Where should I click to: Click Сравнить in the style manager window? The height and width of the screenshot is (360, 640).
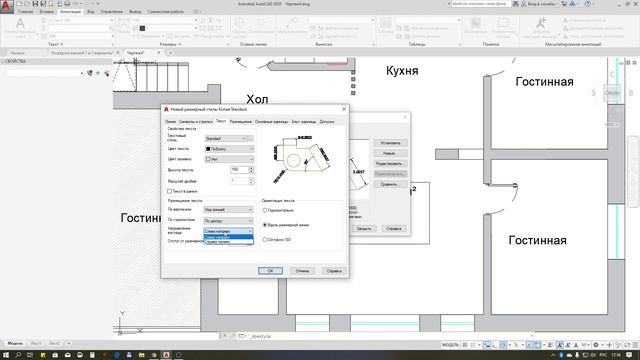pos(390,184)
